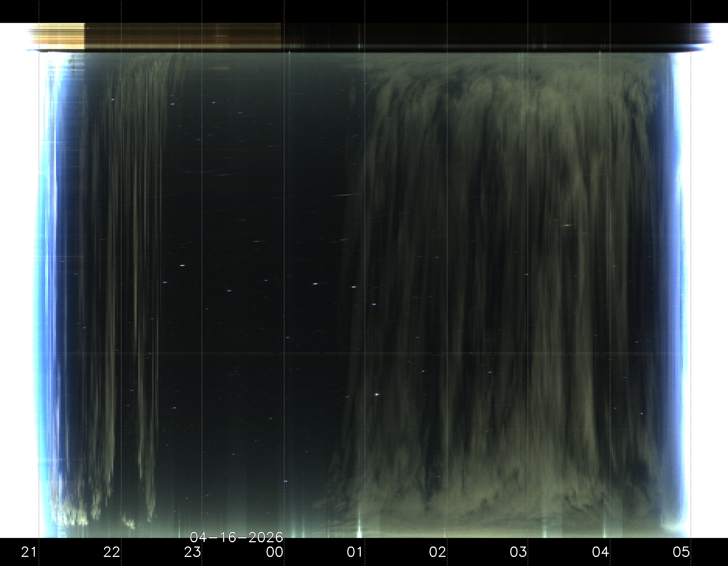Click the white star streak just before 23
Screen dimensions: 728x566
click(182, 265)
